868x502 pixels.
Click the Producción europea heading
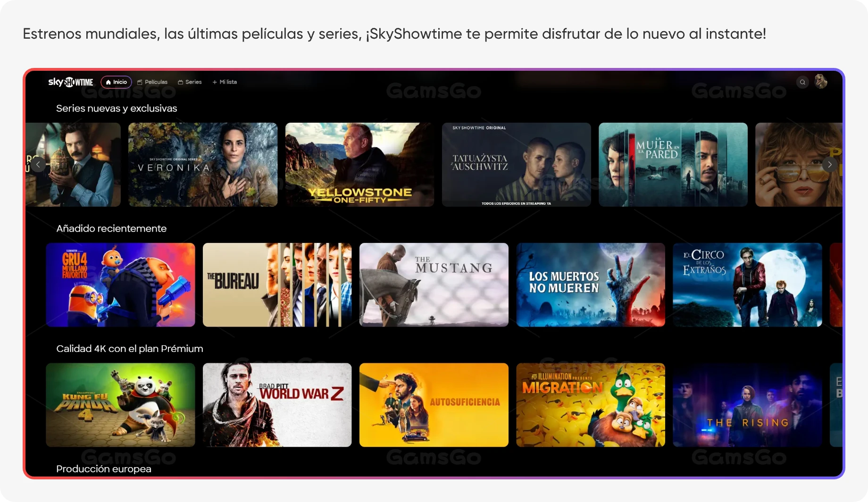104,469
